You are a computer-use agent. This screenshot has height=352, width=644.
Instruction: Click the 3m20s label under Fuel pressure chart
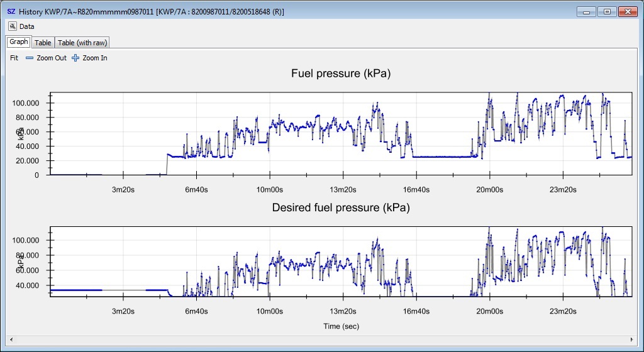(x=123, y=190)
